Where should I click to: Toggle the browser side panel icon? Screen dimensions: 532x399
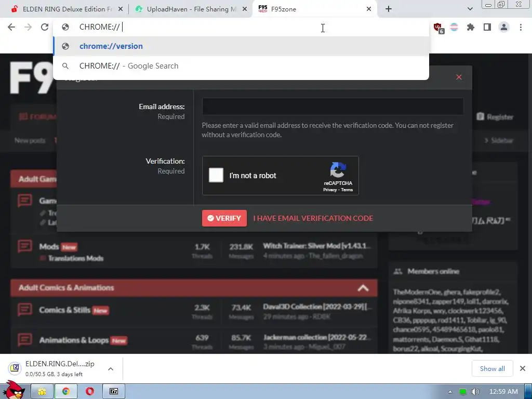(487, 27)
